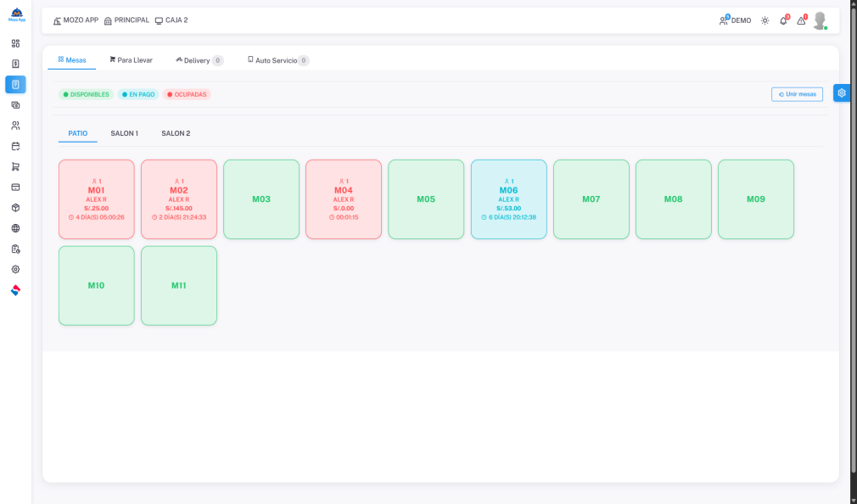The image size is (857, 504).
Task: Enable the EN PAGO filter
Action: point(137,94)
